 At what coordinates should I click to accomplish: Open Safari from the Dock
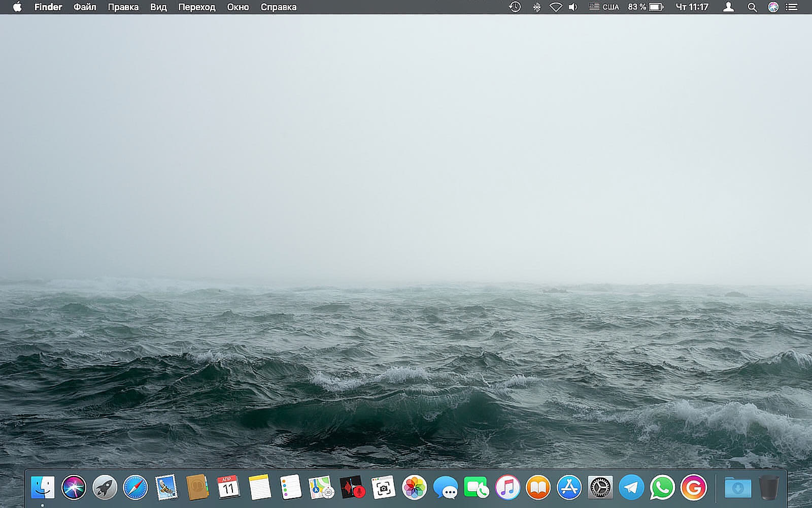(x=136, y=488)
